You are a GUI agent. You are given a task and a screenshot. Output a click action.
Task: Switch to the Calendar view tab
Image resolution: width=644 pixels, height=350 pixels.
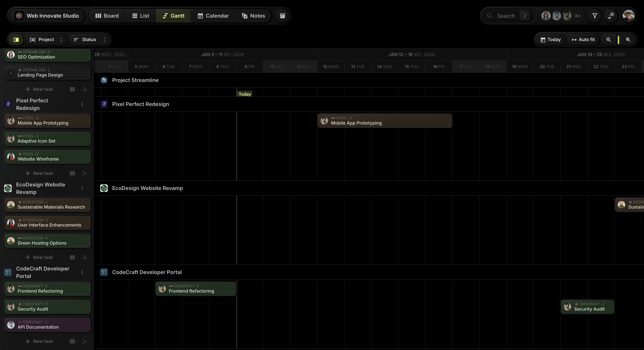(x=213, y=16)
